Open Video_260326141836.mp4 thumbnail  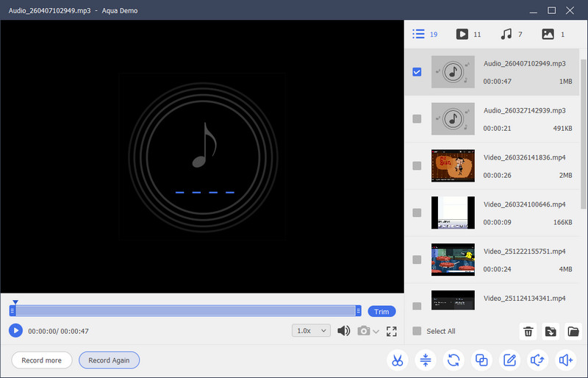[453, 165]
